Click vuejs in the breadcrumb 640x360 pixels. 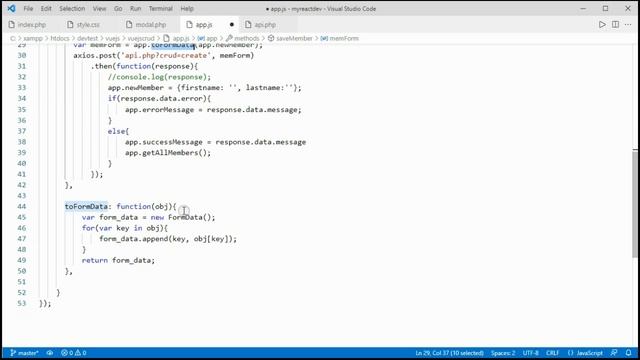(113, 38)
